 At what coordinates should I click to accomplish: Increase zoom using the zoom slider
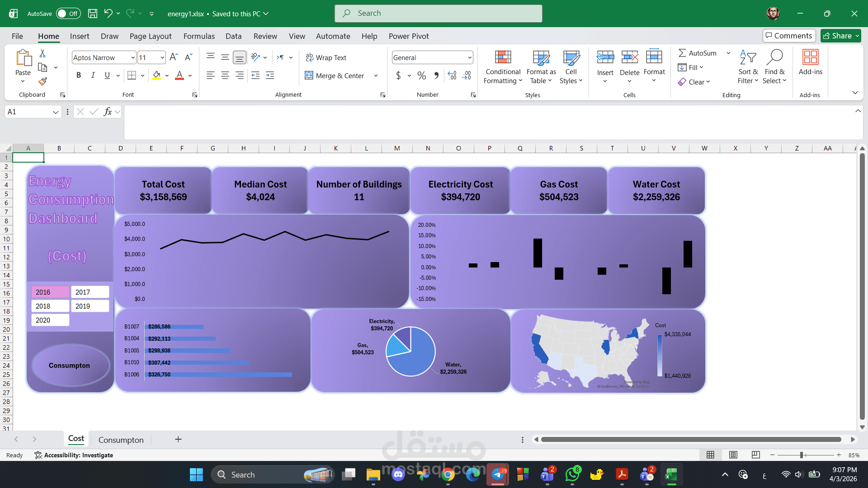[x=839, y=455]
